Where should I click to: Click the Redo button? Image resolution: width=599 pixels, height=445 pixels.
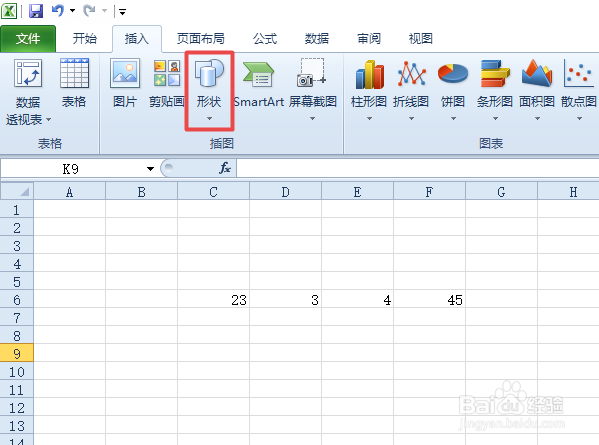[x=89, y=11]
